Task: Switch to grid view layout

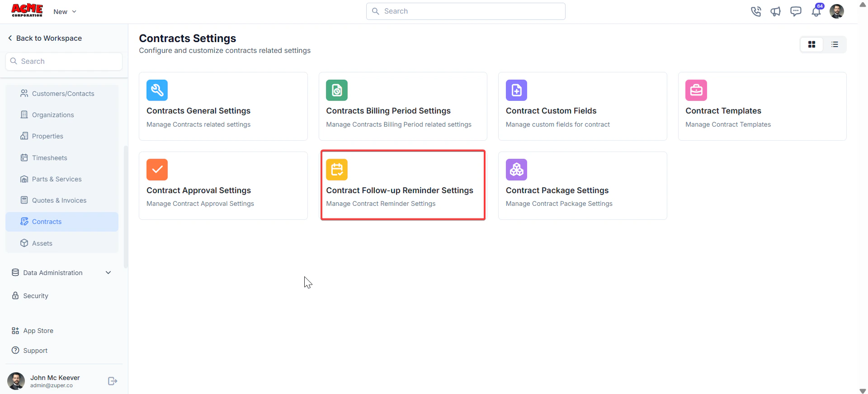Action: click(x=812, y=44)
